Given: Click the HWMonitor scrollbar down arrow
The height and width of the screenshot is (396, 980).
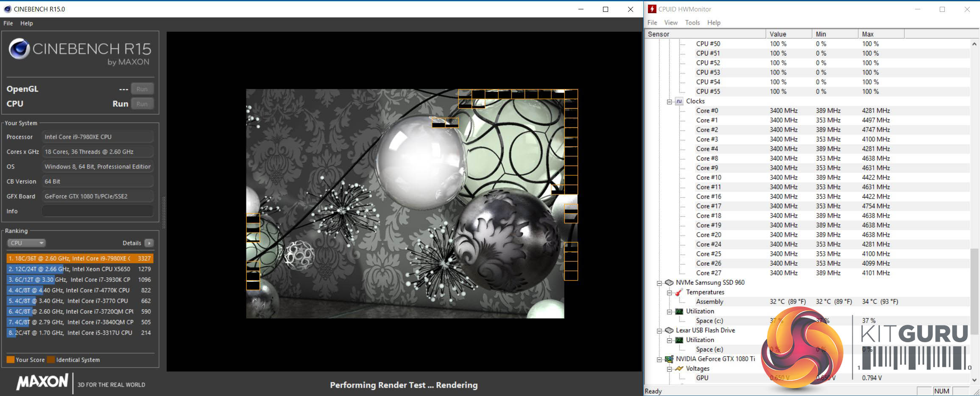Looking at the screenshot, I should [x=974, y=380].
